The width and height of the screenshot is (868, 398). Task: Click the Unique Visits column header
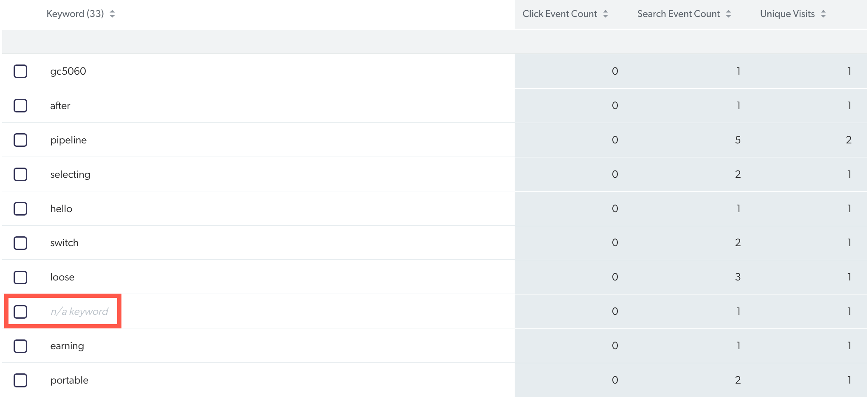[787, 13]
